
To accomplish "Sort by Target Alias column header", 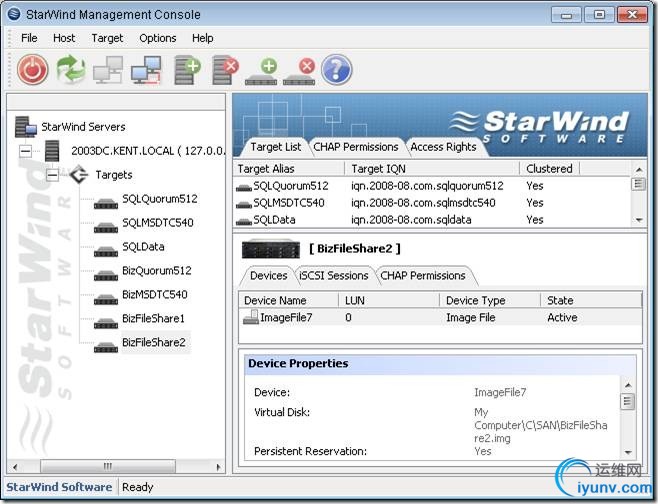I will point(289,169).
